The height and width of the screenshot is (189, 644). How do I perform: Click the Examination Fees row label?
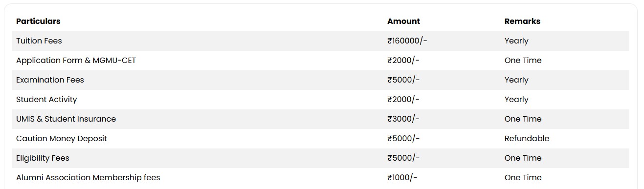[x=50, y=80]
